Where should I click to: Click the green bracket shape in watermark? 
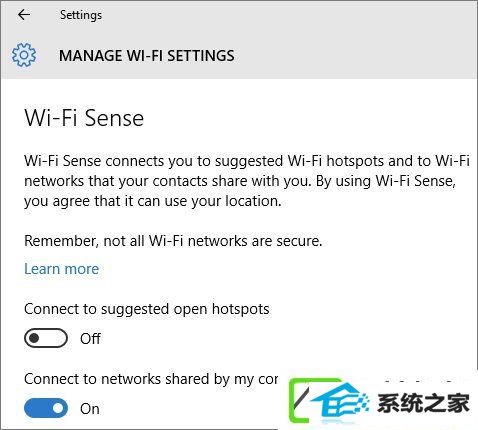click(x=300, y=400)
